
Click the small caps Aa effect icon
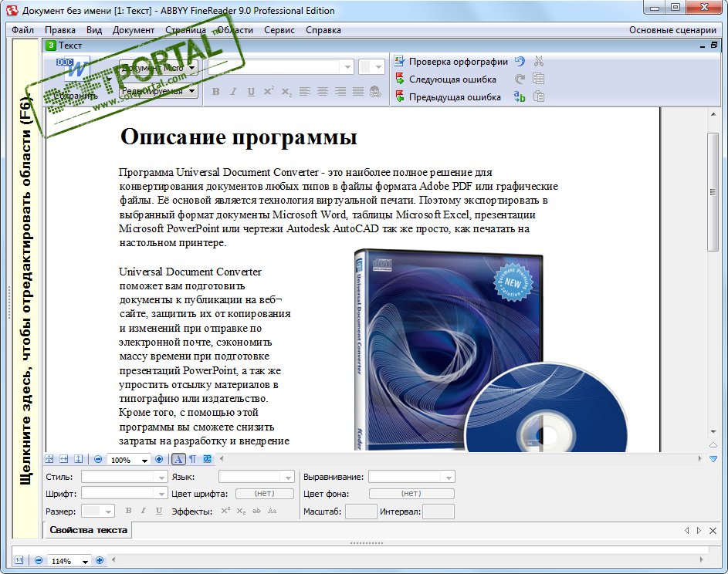coord(272,511)
